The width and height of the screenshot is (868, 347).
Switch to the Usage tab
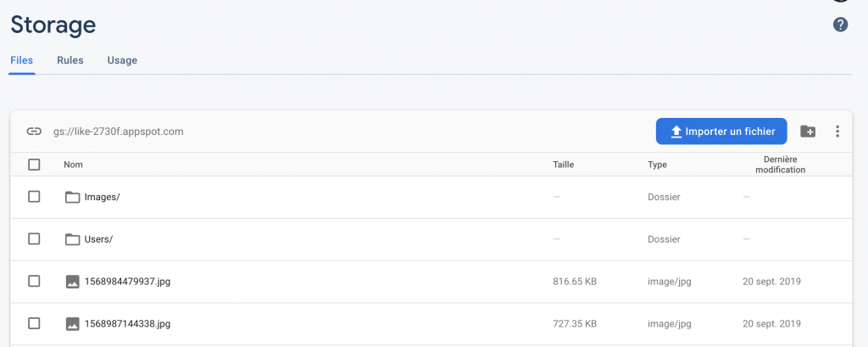(x=122, y=60)
